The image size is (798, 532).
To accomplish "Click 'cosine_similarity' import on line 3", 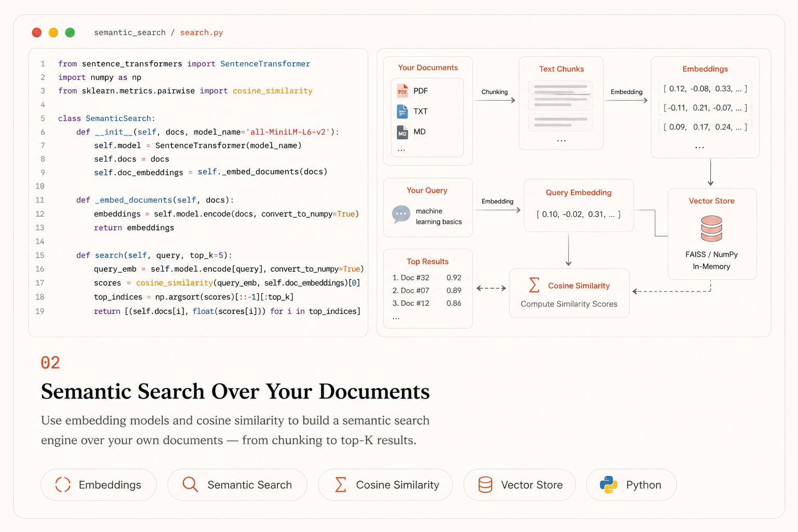I will pos(273,91).
